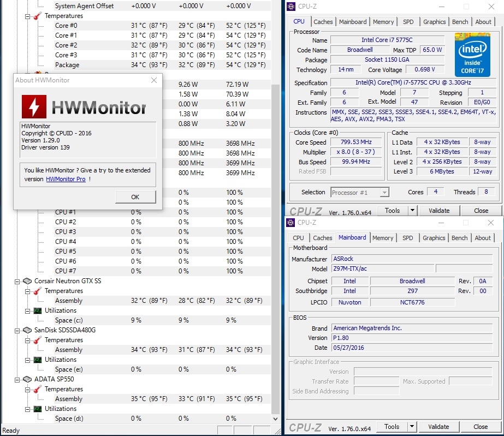Click the HWMonitor scroll down arrow

(x=275, y=419)
